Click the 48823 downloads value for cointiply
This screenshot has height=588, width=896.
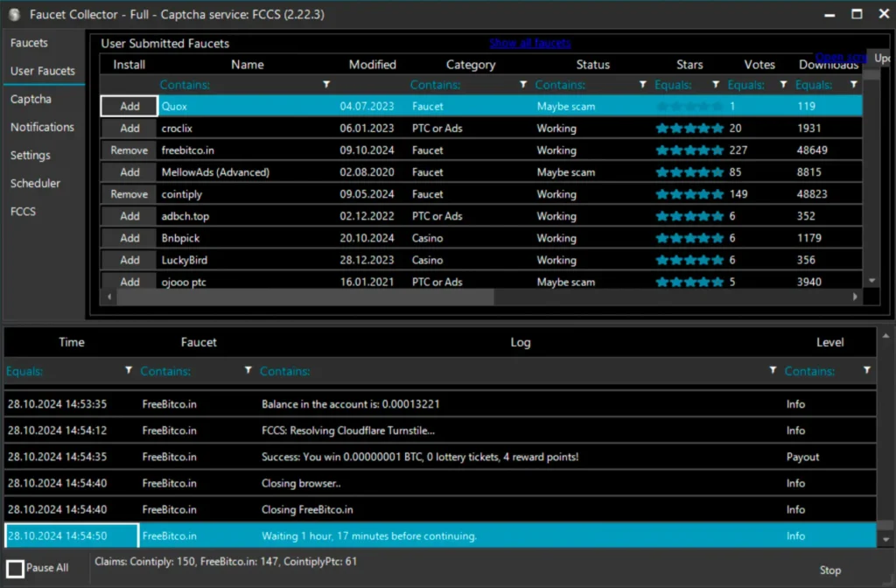[812, 194]
